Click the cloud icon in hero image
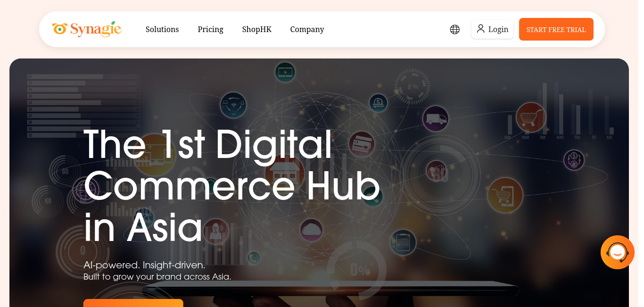The image size is (644, 307). coord(312,230)
